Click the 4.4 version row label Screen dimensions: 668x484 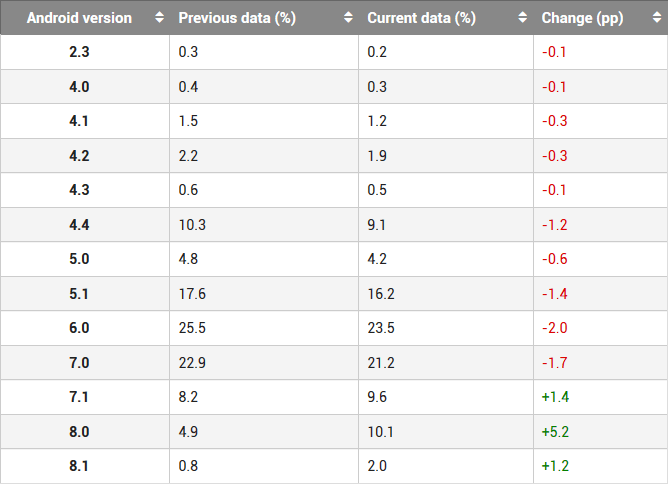click(79, 225)
